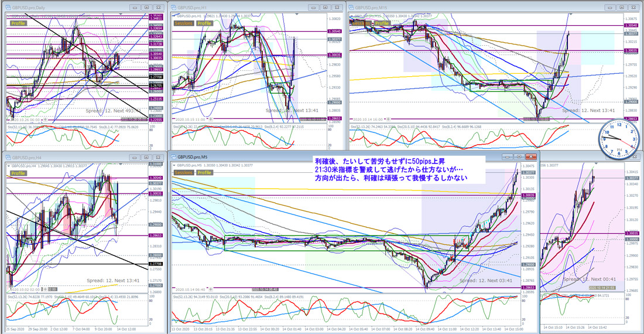The width and height of the screenshot is (644, 334).
Task: Open the dropdown arrow beside GBPUSD.pro,M5 chart label
Action: (x=174, y=166)
